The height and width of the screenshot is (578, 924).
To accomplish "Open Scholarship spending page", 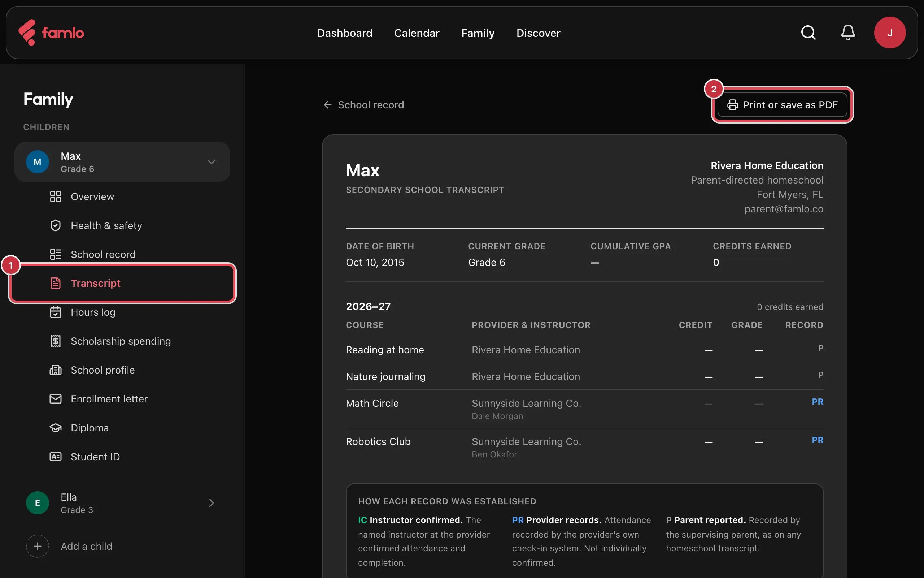I will point(121,341).
